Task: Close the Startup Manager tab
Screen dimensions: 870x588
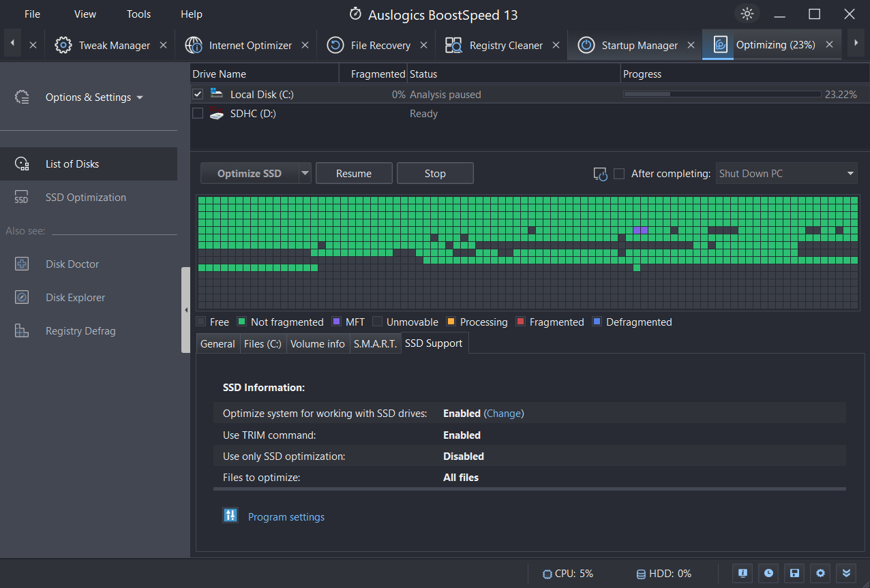Action: (x=691, y=45)
